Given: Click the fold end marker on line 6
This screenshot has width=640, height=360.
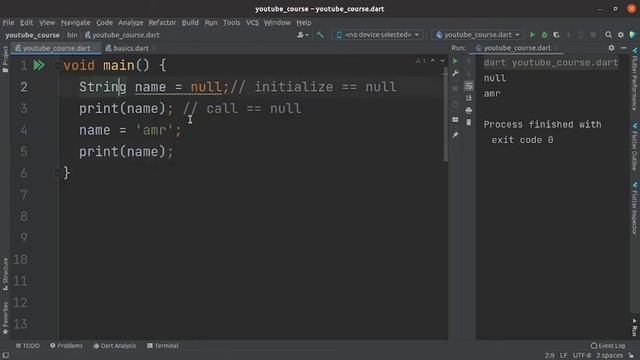Looking at the screenshot, I should 58,173.
